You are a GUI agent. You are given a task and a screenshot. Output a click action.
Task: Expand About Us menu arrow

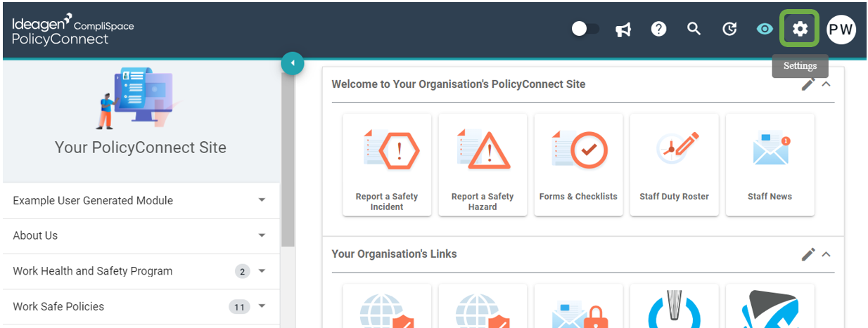click(x=262, y=235)
